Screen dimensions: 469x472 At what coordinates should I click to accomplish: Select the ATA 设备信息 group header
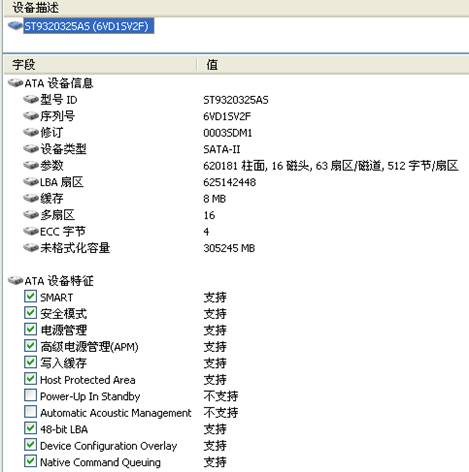[59, 83]
